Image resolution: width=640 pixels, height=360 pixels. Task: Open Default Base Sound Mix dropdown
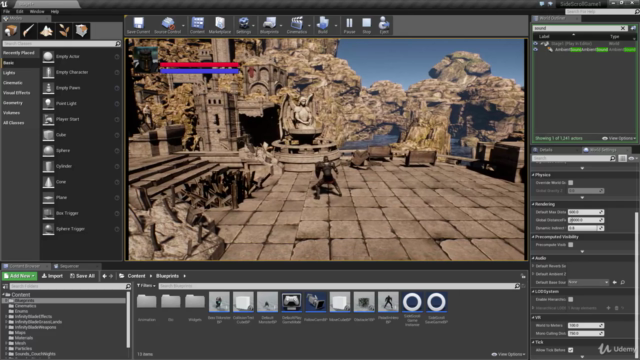(x=588, y=282)
